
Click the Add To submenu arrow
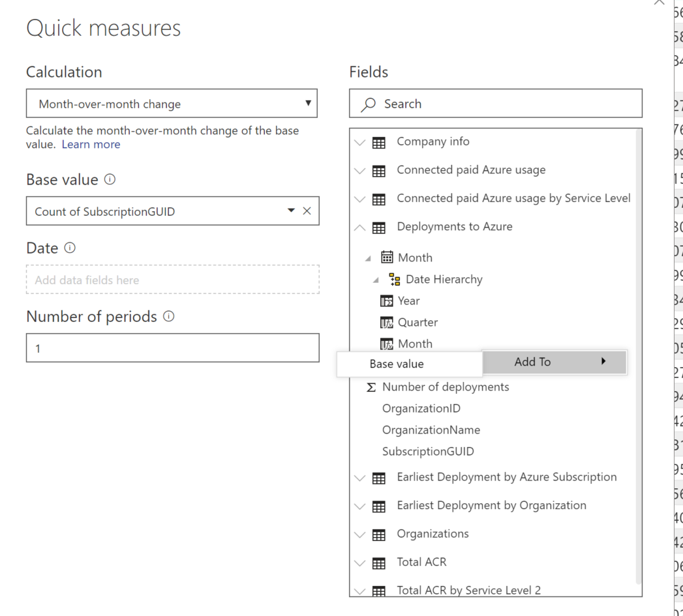click(x=603, y=361)
